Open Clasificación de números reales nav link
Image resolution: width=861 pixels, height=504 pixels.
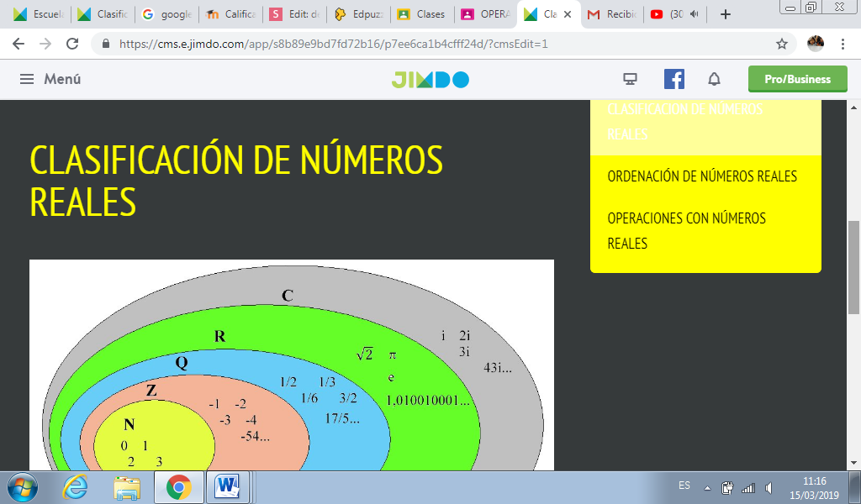[684, 121]
